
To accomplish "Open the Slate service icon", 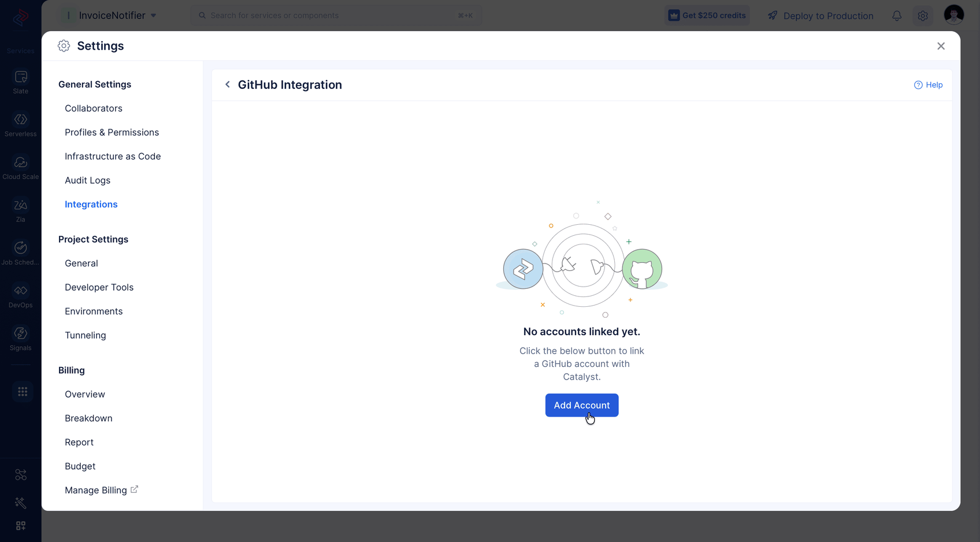I will [x=21, y=77].
